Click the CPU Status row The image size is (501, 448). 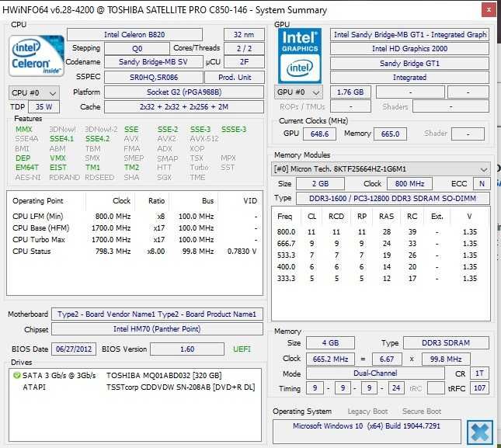click(x=134, y=252)
